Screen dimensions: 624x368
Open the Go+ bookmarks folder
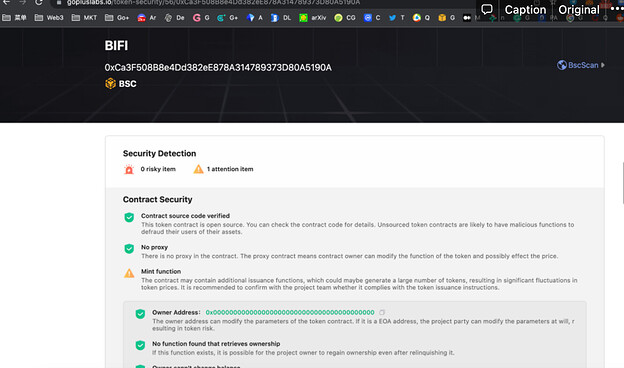tap(117, 18)
